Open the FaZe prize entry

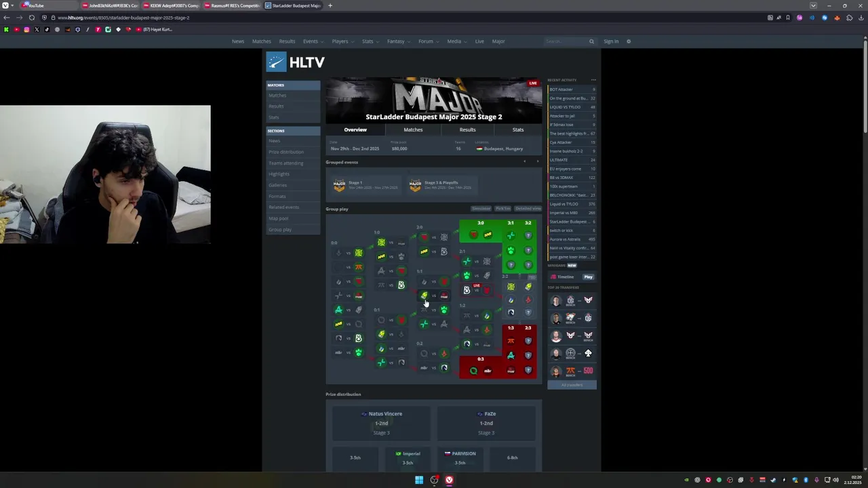coord(486,423)
